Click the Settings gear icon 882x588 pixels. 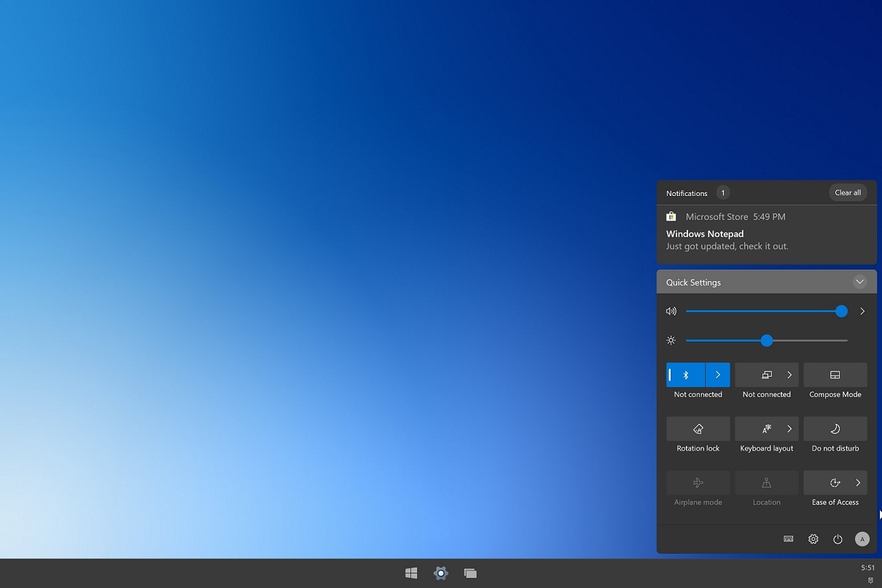click(x=813, y=538)
